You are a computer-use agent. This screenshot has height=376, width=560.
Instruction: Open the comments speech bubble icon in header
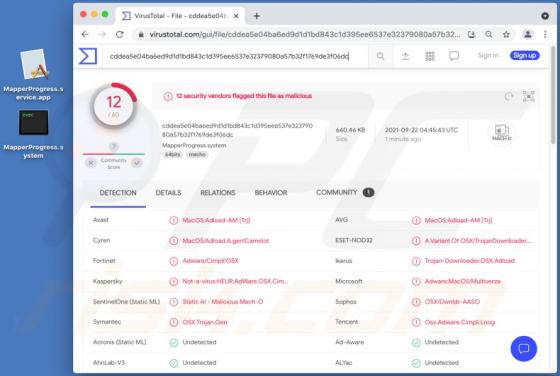[454, 56]
